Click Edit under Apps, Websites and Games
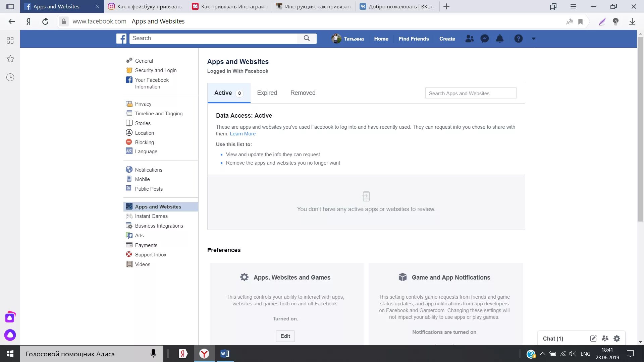Viewport: 644px width, 362px height. (285, 336)
